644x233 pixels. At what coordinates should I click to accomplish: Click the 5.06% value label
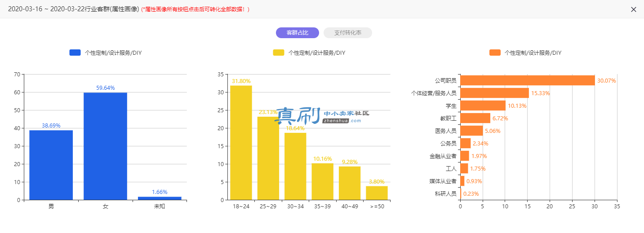pyautogui.click(x=493, y=131)
